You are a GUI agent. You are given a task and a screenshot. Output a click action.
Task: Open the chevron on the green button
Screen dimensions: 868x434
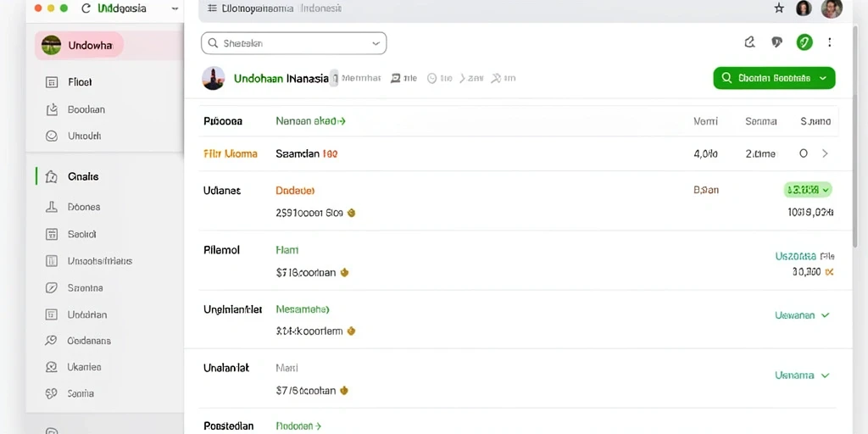click(x=822, y=78)
